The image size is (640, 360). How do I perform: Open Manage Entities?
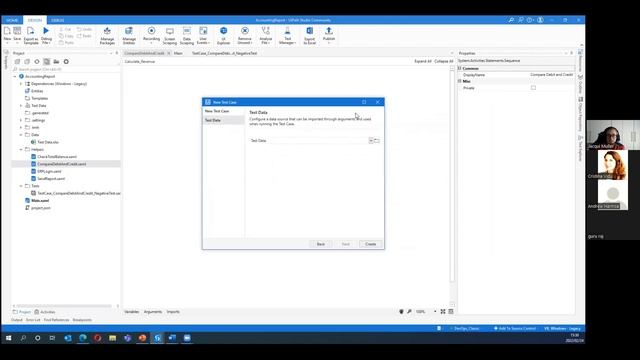129,36
